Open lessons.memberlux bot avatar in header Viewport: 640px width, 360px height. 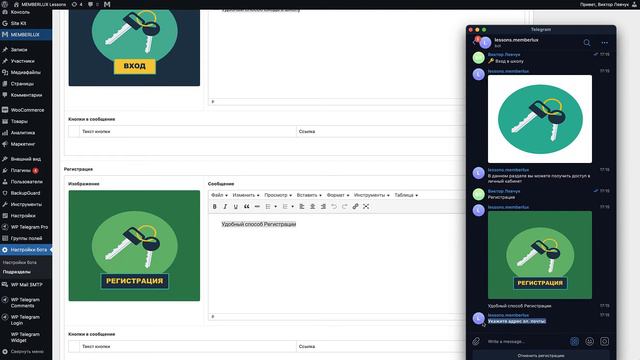click(x=485, y=42)
